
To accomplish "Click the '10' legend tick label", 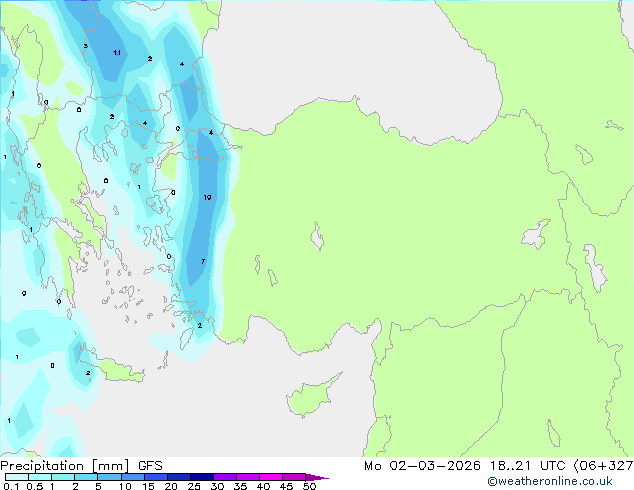I will (x=125, y=486).
